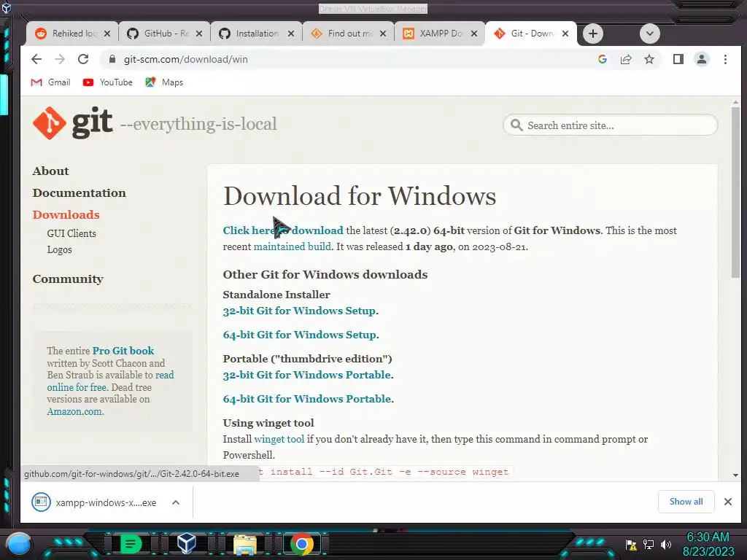Open the tab search chevron dropdown
Image resolution: width=747 pixels, height=560 pixels.
click(x=649, y=34)
